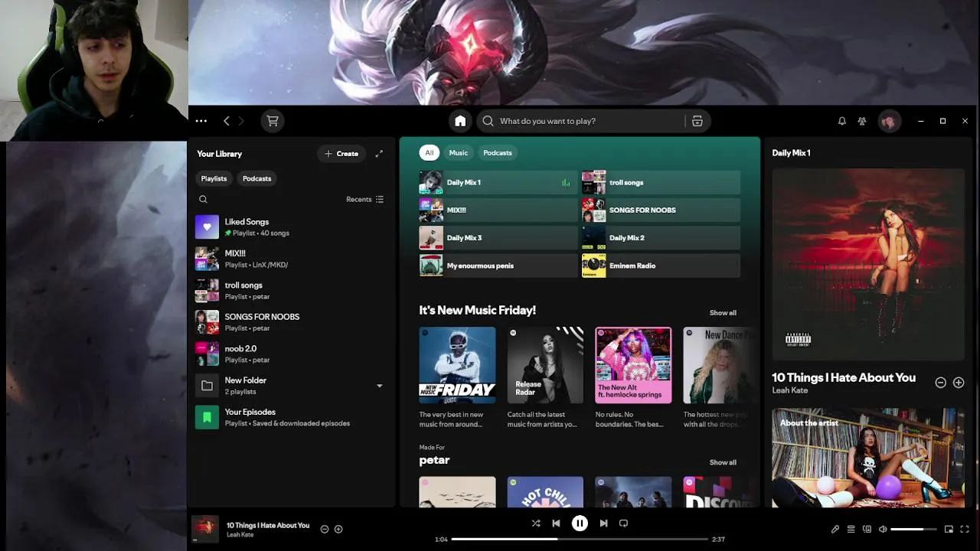The width and height of the screenshot is (980, 551).
Task: Open the profile avatar menu
Action: point(889,121)
